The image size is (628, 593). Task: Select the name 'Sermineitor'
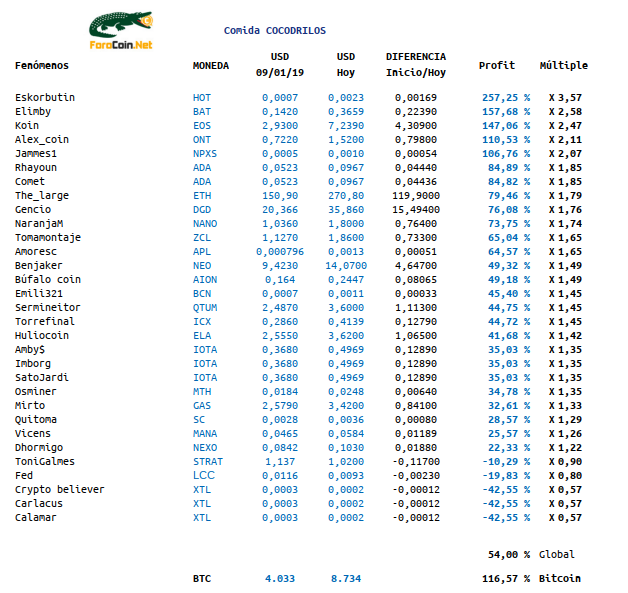coord(48,308)
